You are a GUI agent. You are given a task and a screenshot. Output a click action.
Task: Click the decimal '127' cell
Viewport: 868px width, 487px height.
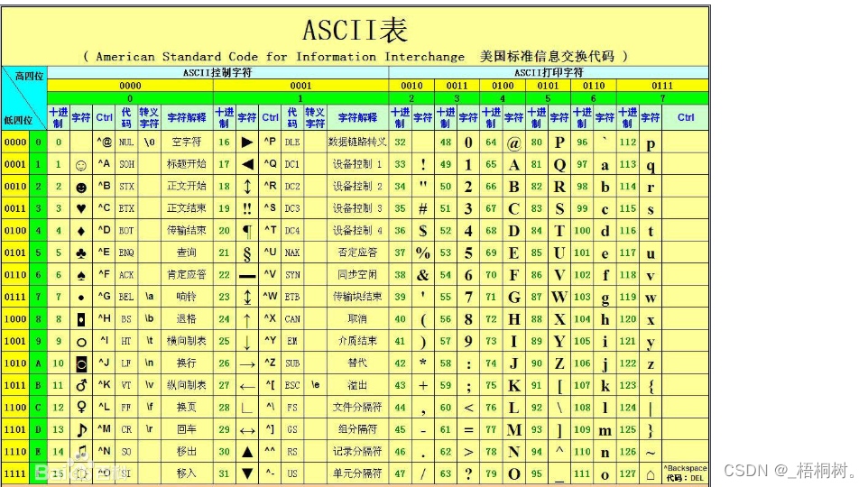pyautogui.click(x=628, y=473)
